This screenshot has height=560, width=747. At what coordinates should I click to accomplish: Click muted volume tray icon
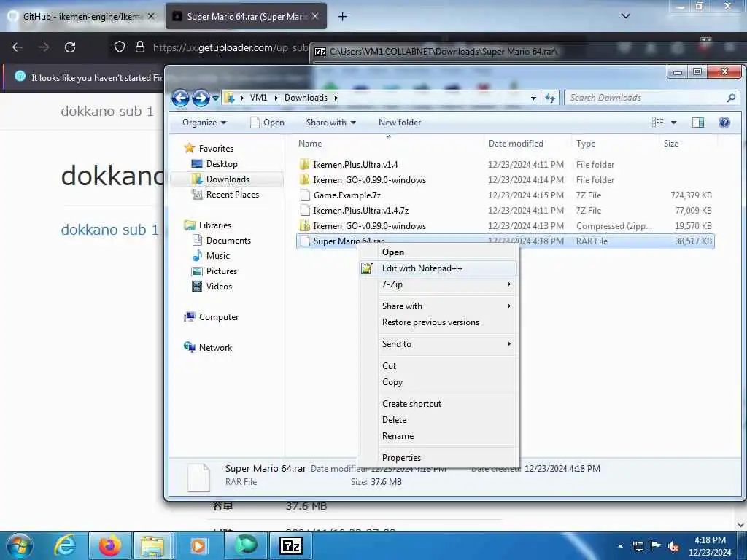pos(673,547)
